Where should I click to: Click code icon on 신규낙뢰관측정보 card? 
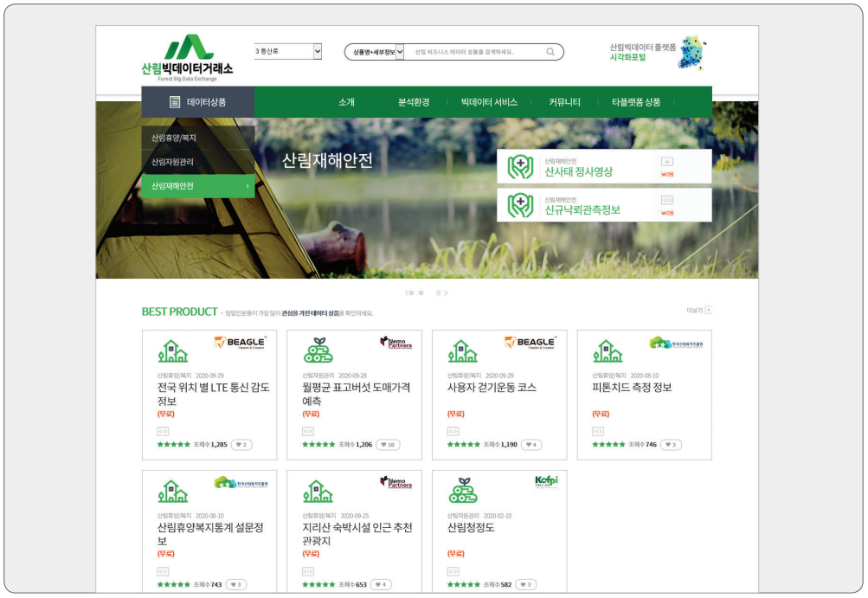coord(667,201)
